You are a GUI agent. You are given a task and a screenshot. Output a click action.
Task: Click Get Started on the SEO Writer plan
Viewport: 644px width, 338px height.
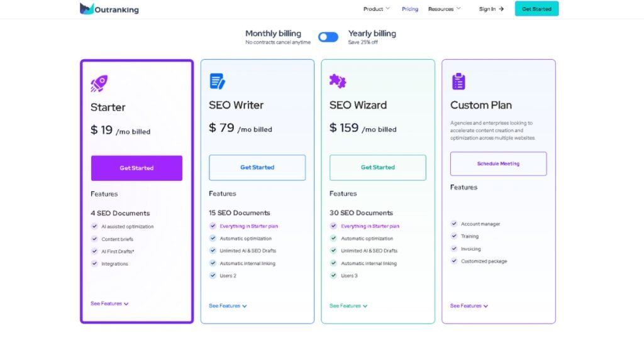click(257, 167)
